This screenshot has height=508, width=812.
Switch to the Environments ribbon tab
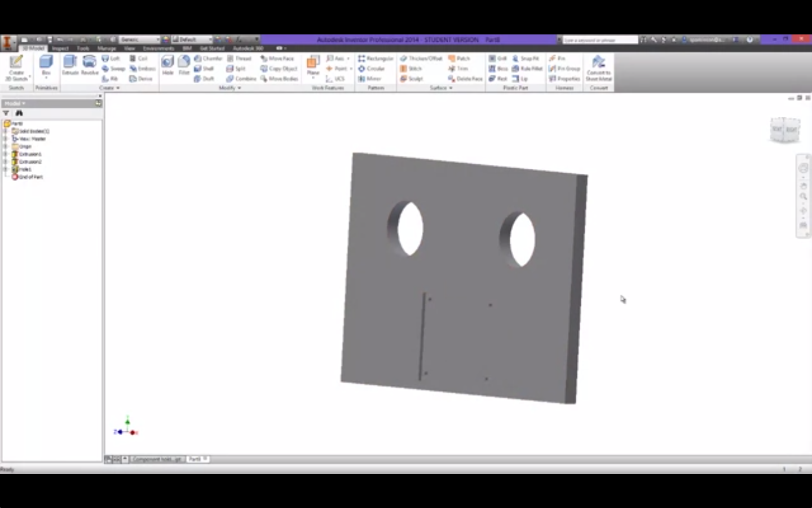[158, 49]
